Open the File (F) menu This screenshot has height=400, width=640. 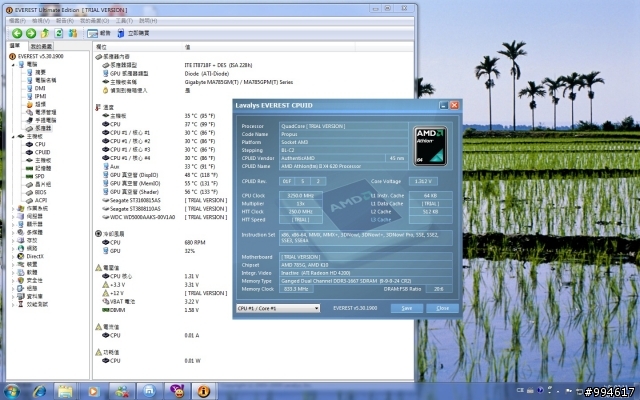tap(18, 20)
